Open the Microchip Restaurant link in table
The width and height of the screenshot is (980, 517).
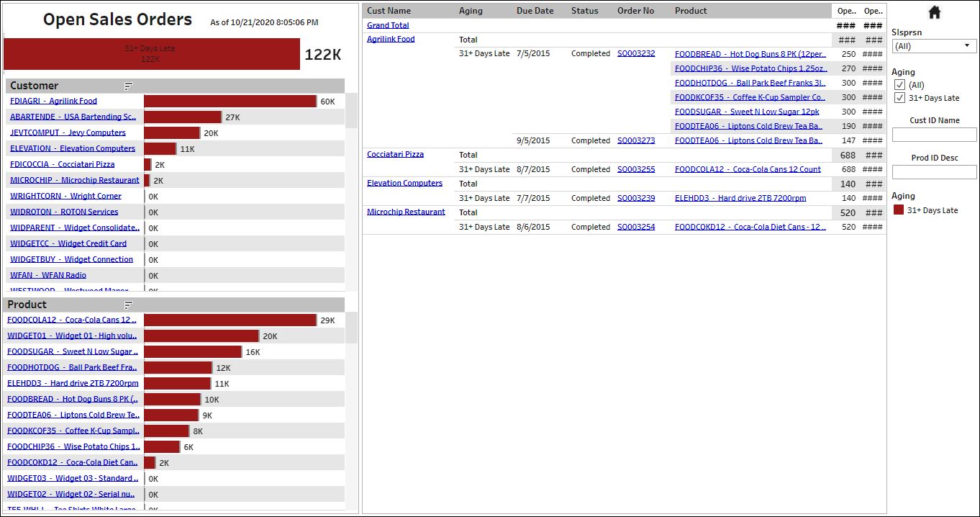pyautogui.click(x=406, y=212)
